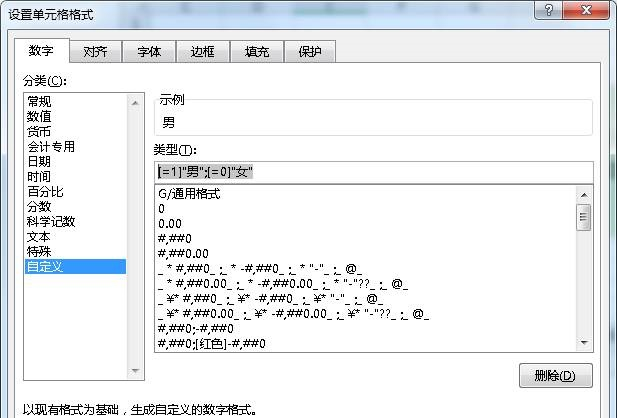Pick the _ * #,##0.00_ accounting format row
Screen dimensions: 617x418
(x=365, y=283)
